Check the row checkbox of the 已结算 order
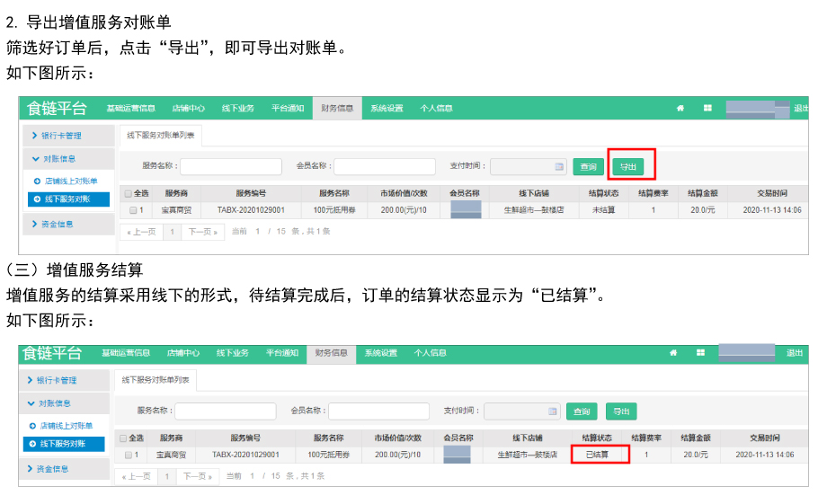827x504 pixels. tap(128, 455)
